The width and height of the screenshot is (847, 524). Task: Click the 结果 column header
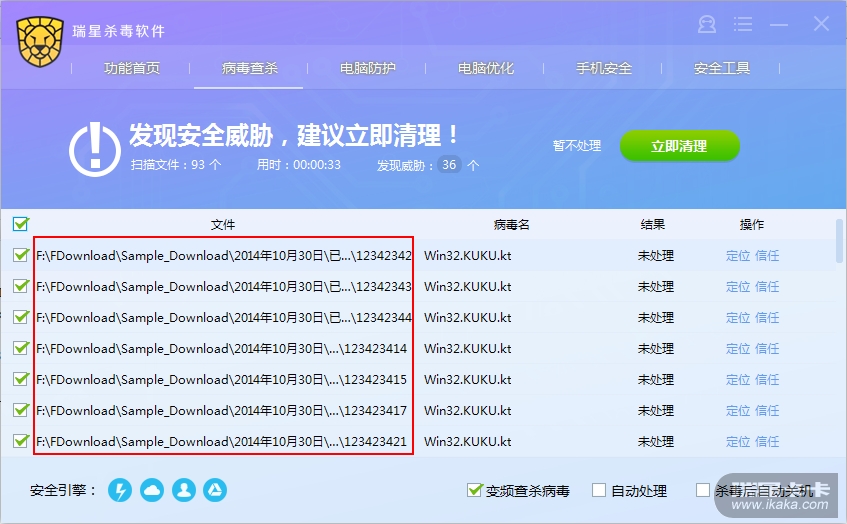pos(653,225)
